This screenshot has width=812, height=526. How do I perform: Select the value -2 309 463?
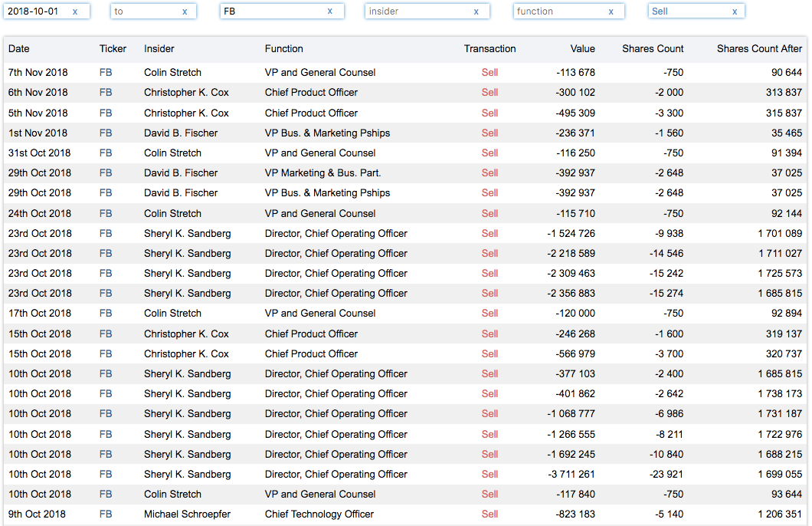[571, 273]
